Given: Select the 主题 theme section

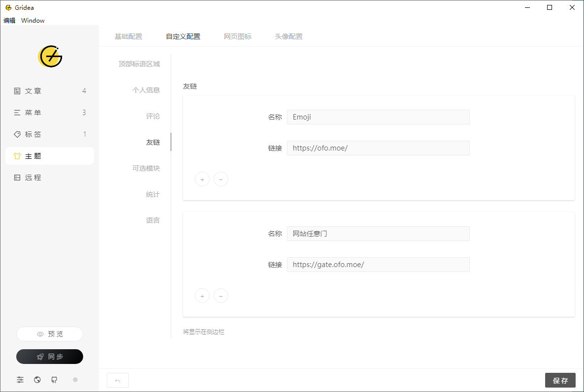Looking at the screenshot, I should click(x=50, y=156).
